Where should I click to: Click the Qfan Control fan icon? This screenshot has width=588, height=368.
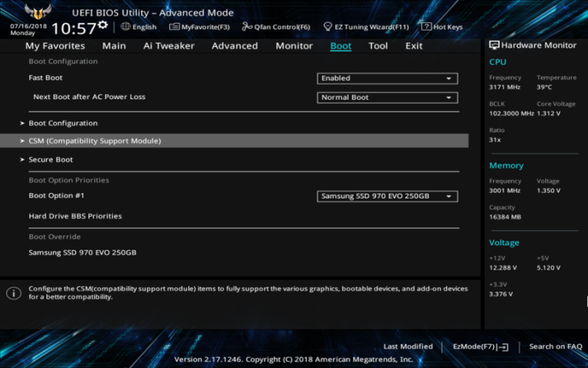[247, 26]
